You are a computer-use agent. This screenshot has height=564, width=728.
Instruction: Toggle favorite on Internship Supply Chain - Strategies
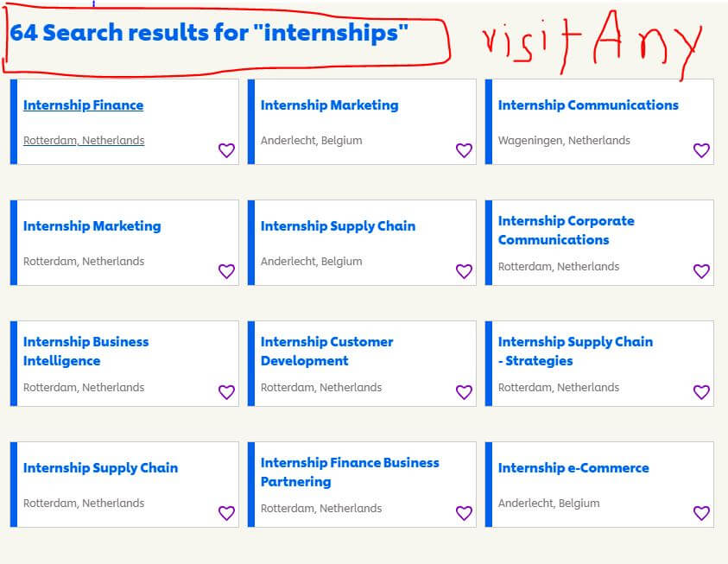click(x=700, y=392)
